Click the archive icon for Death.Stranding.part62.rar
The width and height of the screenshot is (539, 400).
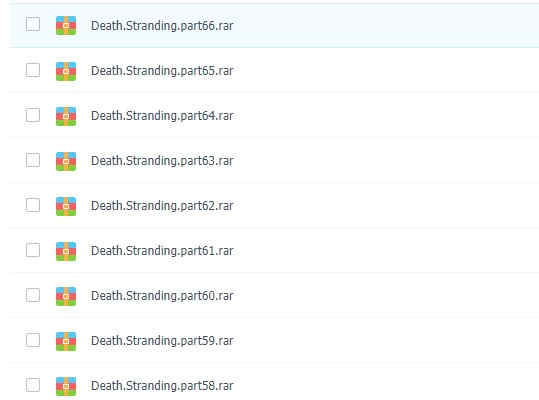pyautogui.click(x=66, y=206)
